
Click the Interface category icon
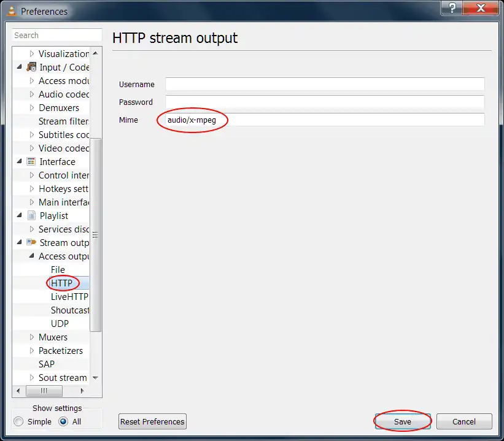(x=32, y=162)
